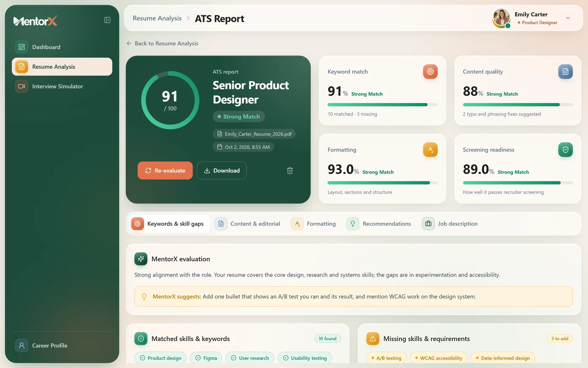Click the Keyword match progress bar
Viewport: 588px width, 368px height.
pyautogui.click(x=383, y=105)
